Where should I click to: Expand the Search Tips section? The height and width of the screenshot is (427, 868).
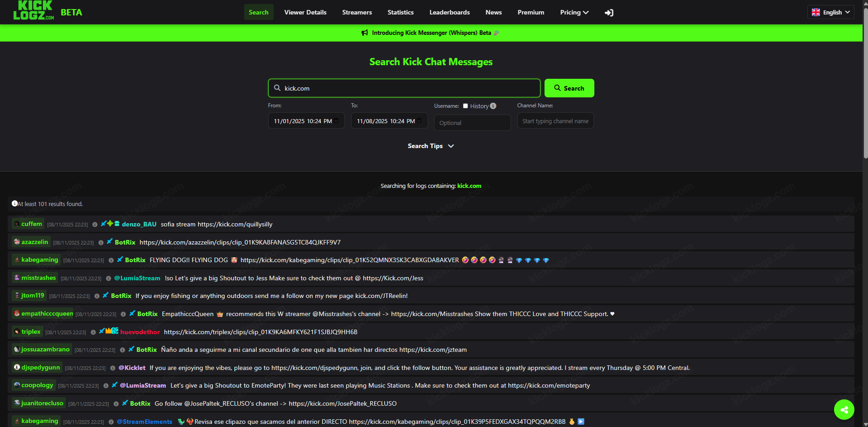(431, 146)
